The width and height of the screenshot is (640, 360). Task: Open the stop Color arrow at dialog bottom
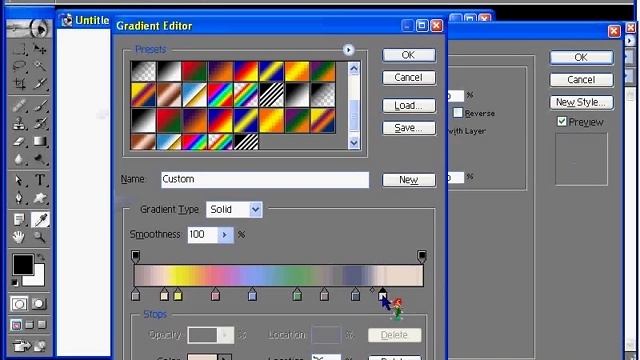(x=224, y=358)
